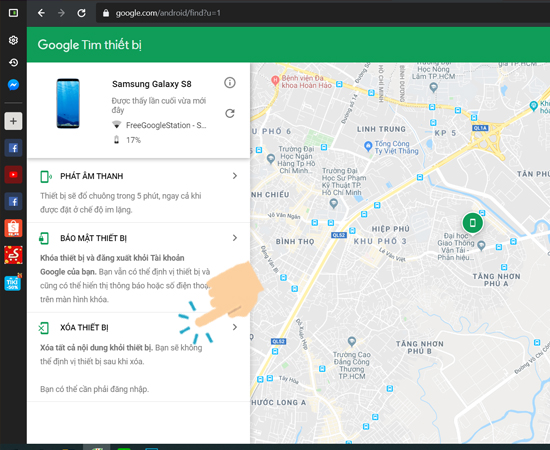
Task: Select the Samsung Galaxy S8 phone thumbnail
Action: [68, 103]
